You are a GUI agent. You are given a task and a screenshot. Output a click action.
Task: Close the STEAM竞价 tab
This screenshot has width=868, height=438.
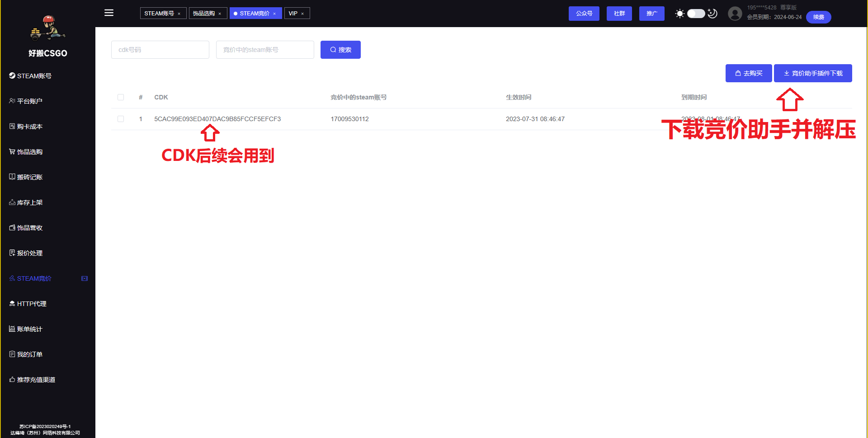click(274, 14)
